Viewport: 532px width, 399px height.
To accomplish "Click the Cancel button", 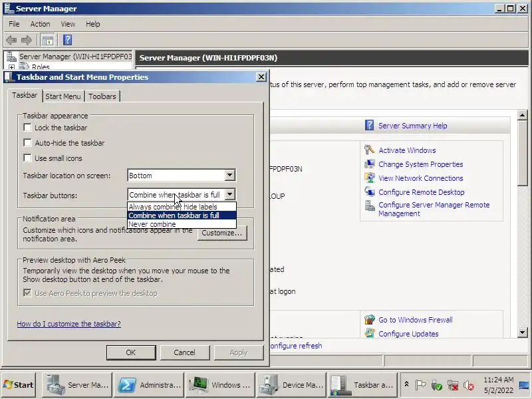I will pos(185,352).
